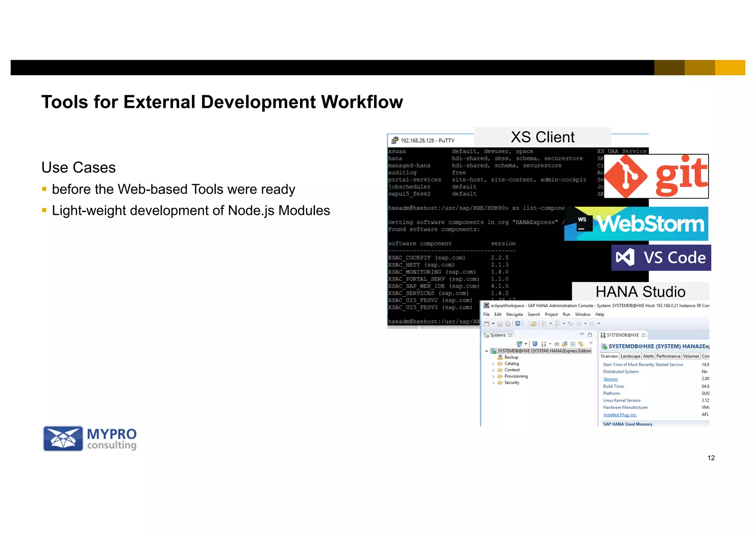Open the Navigate menu

coord(515,314)
